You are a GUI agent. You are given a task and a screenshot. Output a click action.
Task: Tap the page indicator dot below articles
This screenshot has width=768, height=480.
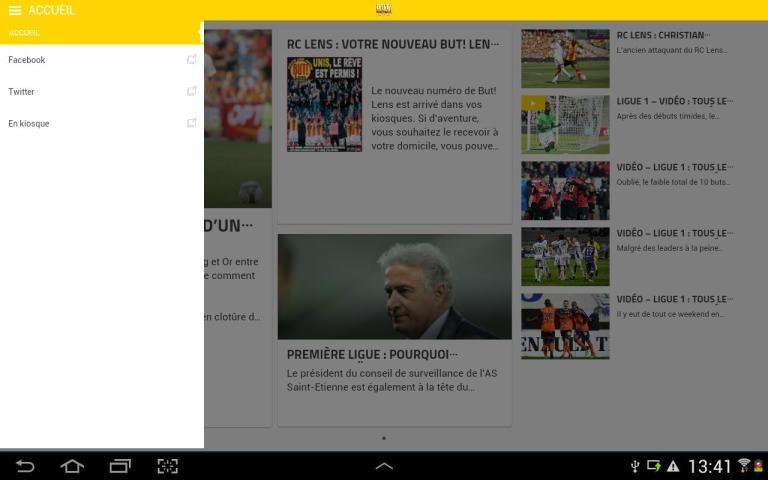[384, 438]
